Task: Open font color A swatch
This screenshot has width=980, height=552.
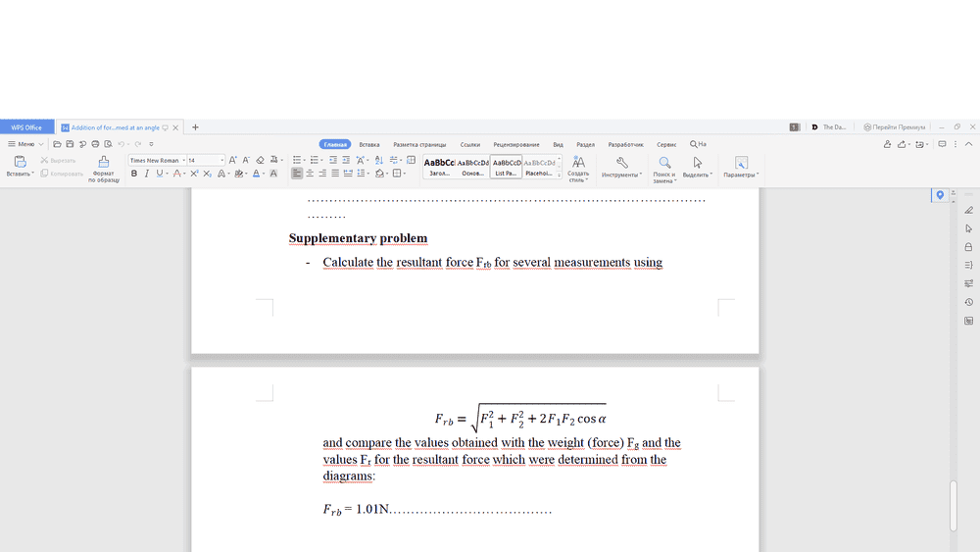Action: 256,174
